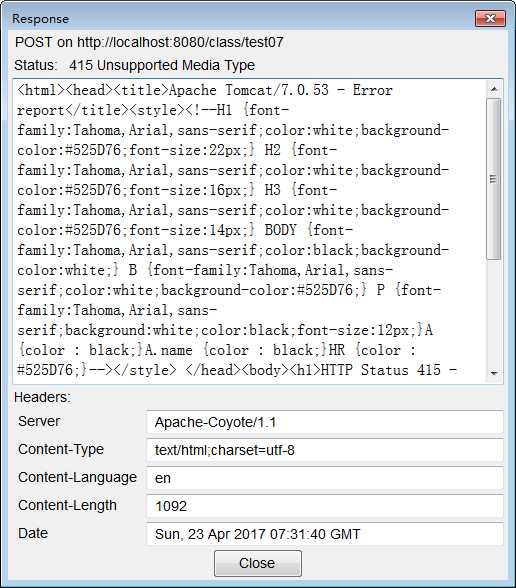This screenshot has height=588, width=516.
Task: Click the 415 Unsupported Media Type status text
Action: [x=162, y=66]
